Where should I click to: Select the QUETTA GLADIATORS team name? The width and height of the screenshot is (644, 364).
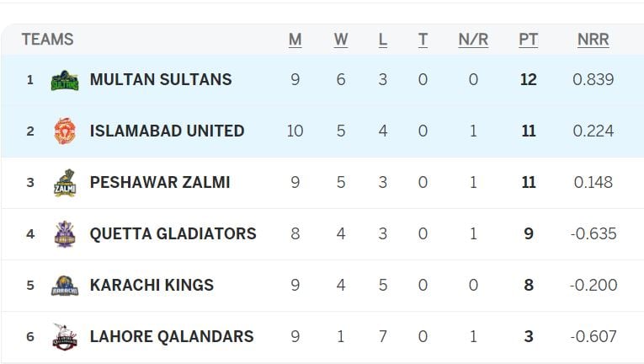pos(173,234)
